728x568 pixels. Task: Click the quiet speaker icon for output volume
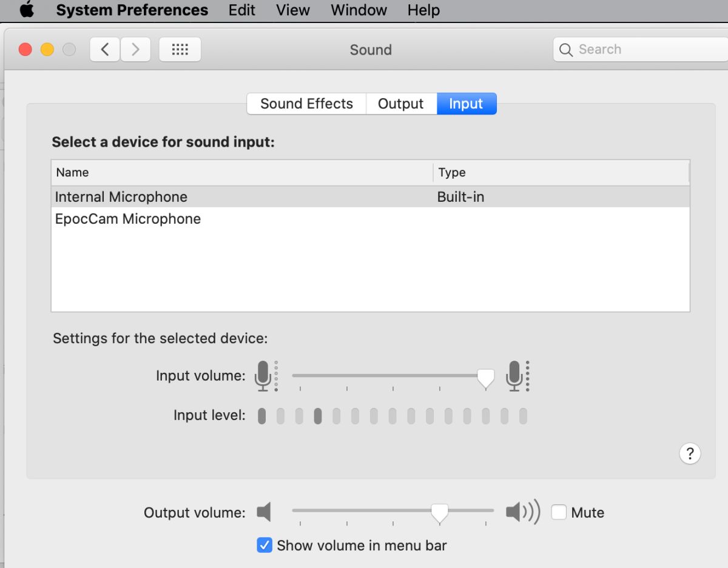264,513
